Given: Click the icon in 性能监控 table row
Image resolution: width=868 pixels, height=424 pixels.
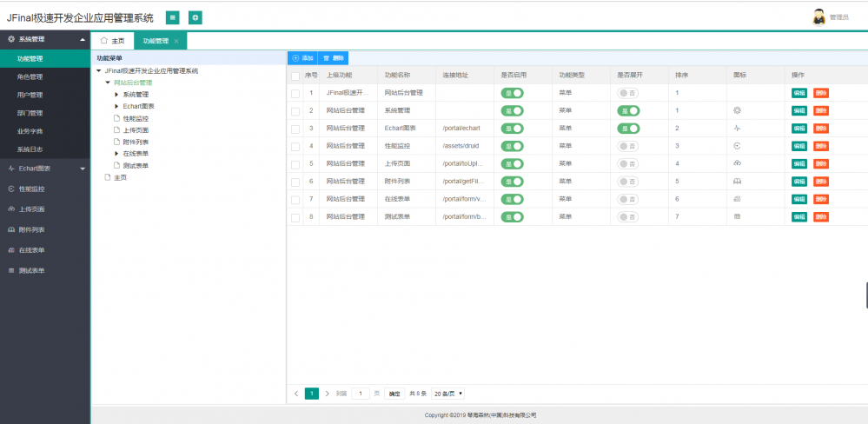Looking at the screenshot, I should click(737, 146).
